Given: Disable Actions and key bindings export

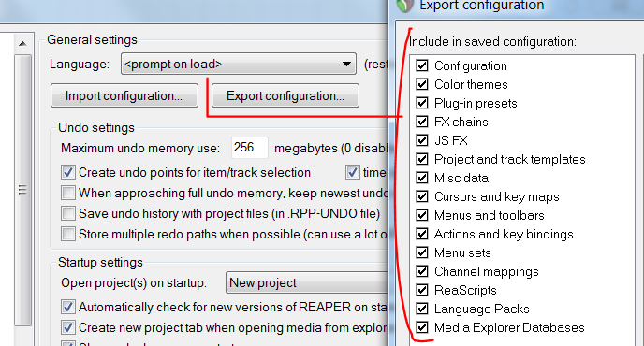Looking at the screenshot, I should point(422,234).
